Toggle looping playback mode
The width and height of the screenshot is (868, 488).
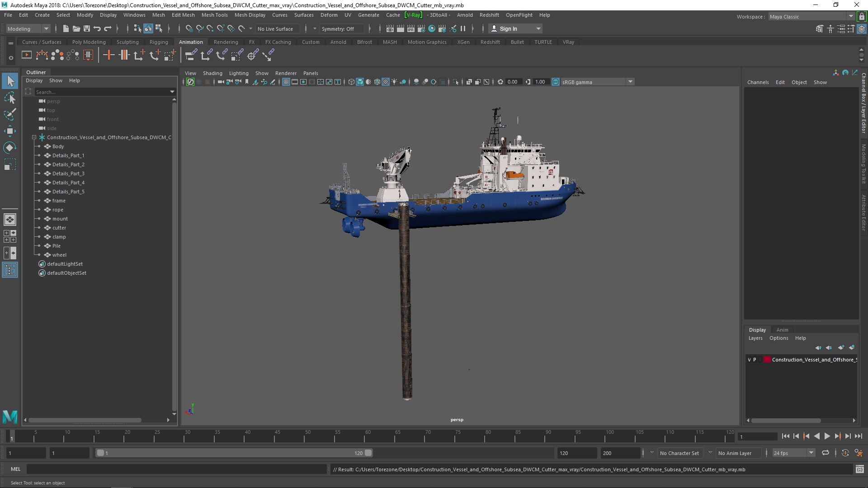point(826,453)
